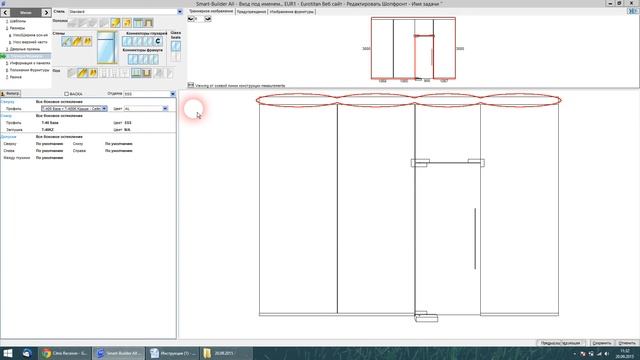The width and height of the screenshot is (640, 360).
Task: Switch to the Предупреждения tab
Action: [x=251, y=12]
